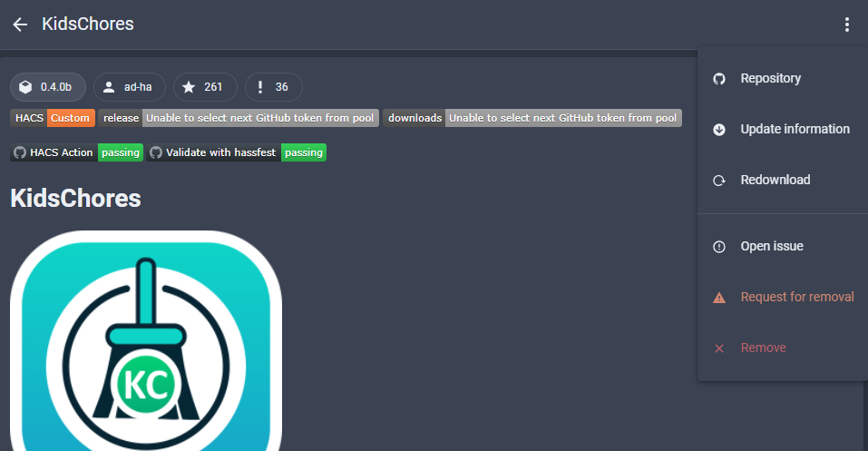The image size is (868, 451).
Task: Choose Remove from the menu
Action: click(783, 348)
